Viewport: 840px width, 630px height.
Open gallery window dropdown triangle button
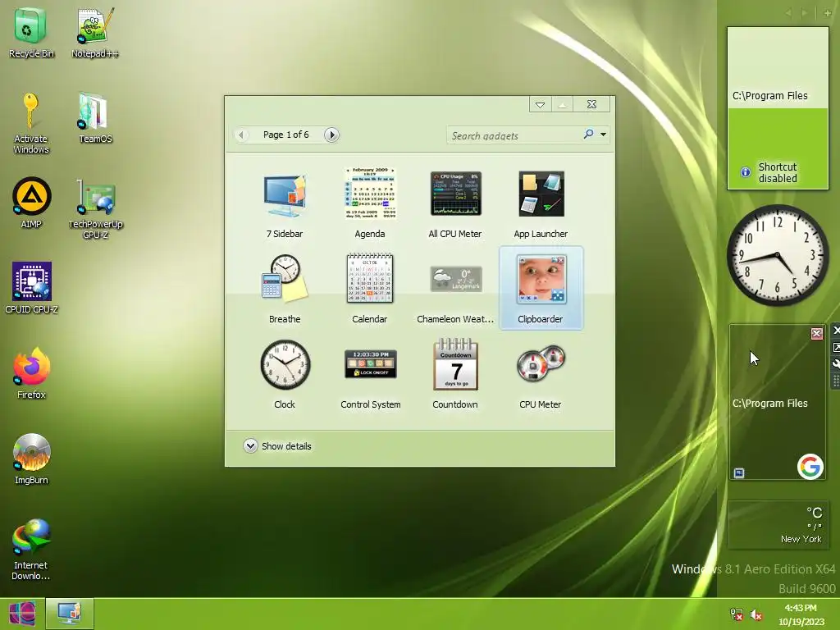(x=540, y=104)
